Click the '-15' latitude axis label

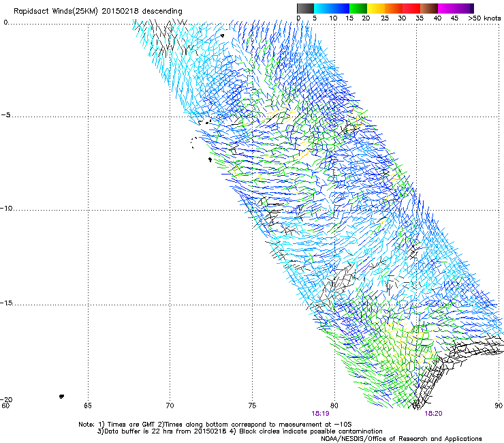point(6,303)
